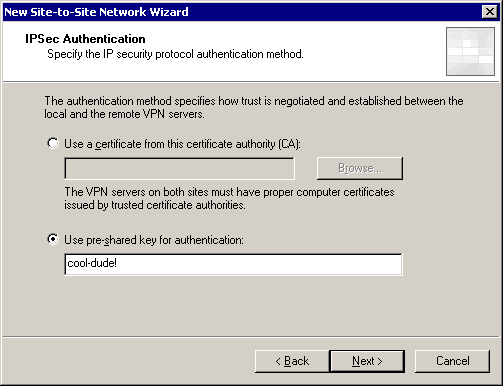Go to previous step with Back
The height and width of the screenshot is (386, 503).
[x=292, y=361]
